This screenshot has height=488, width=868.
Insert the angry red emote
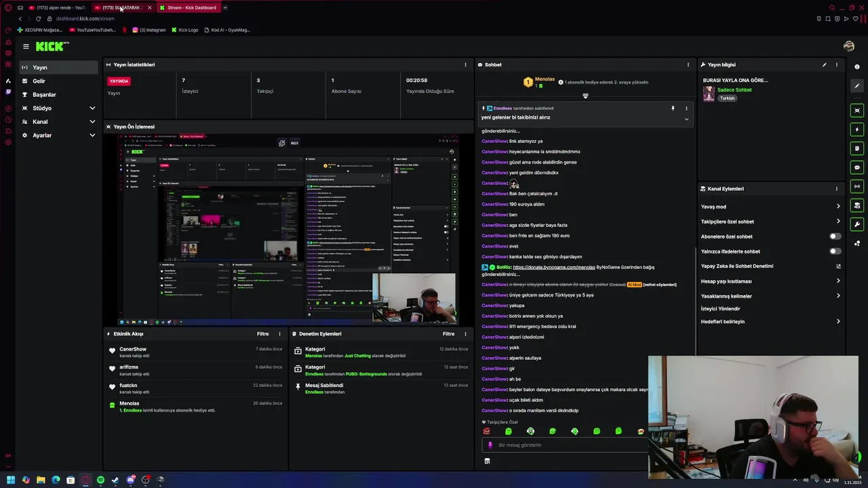(486, 431)
